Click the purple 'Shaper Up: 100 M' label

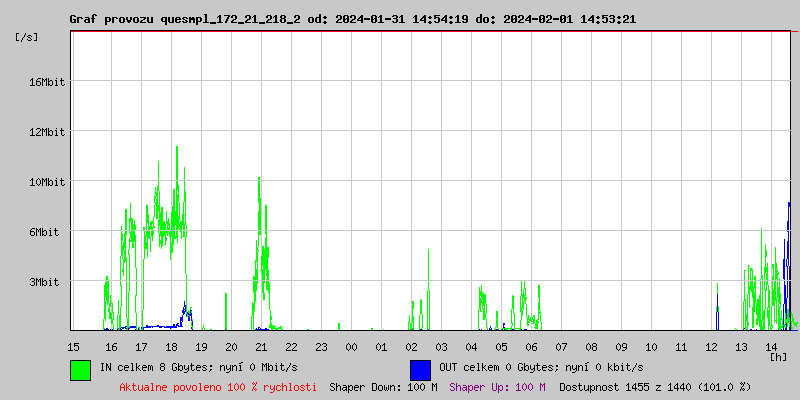(497, 387)
